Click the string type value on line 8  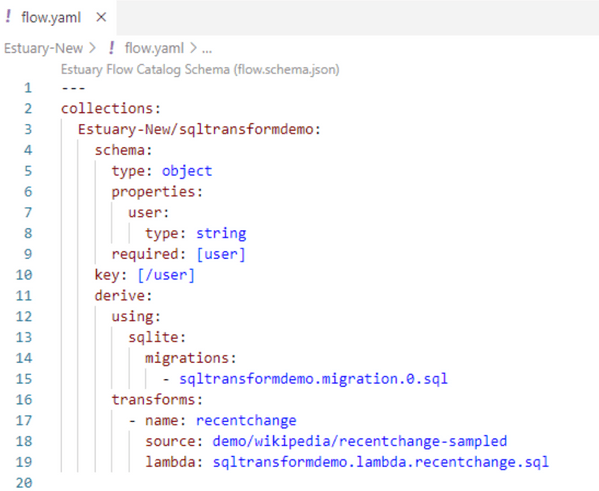[221, 233]
